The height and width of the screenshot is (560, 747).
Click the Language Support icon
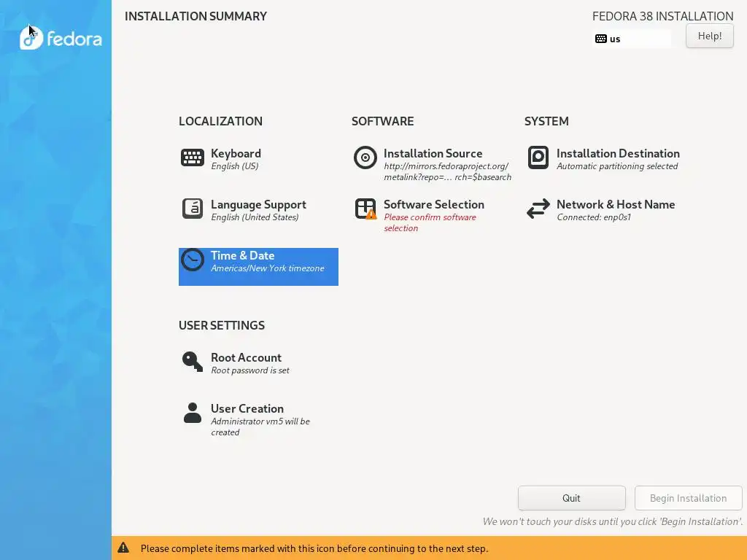coord(193,209)
